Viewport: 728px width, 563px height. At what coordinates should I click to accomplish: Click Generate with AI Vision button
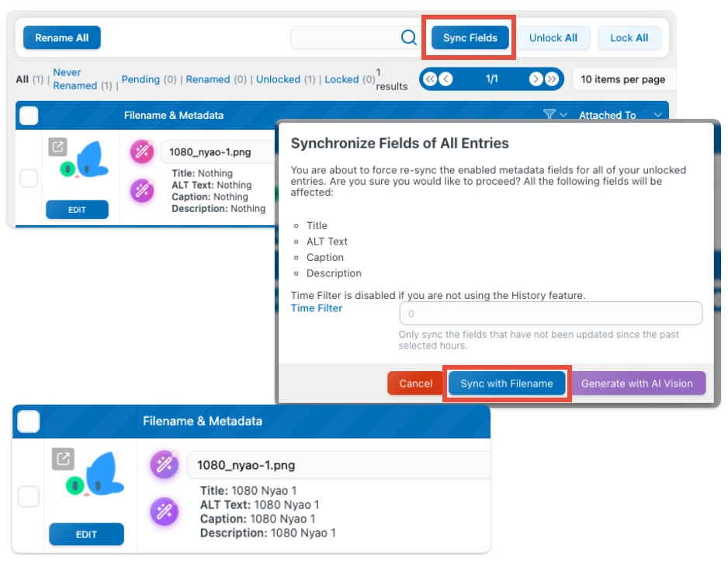click(x=637, y=384)
